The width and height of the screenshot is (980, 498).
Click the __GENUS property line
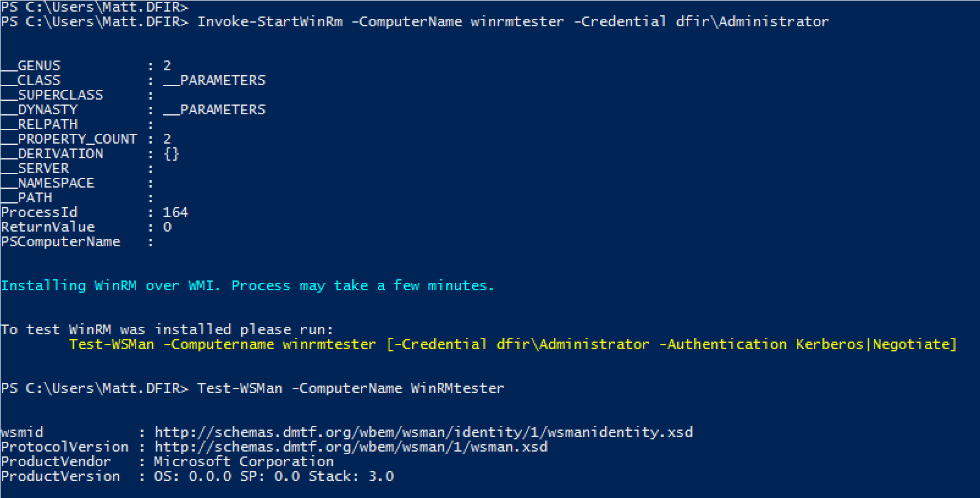point(86,66)
